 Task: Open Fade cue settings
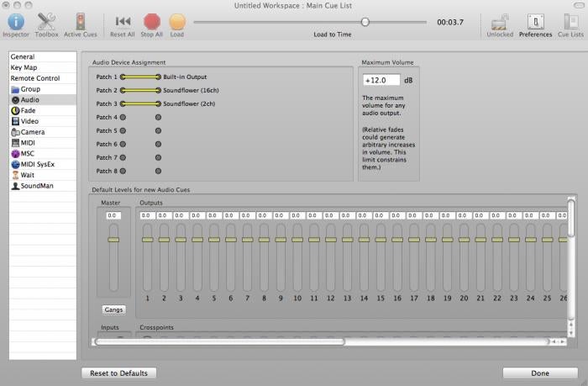point(43,110)
